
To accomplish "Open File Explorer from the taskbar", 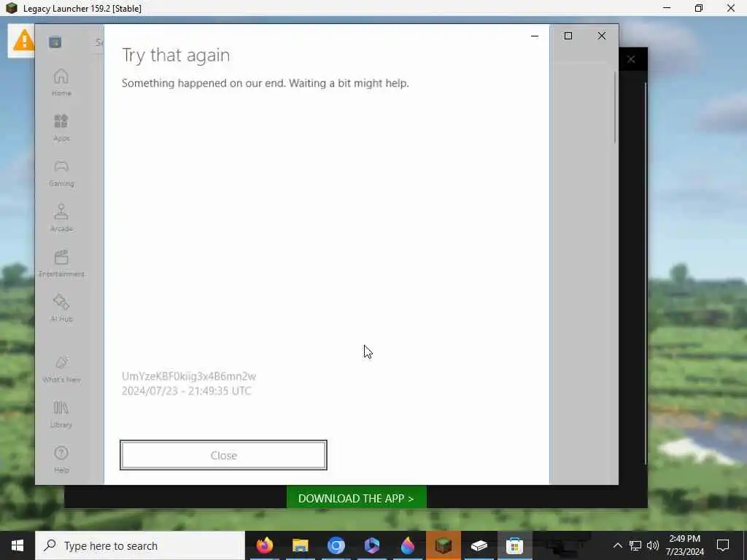I will (x=300, y=545).
